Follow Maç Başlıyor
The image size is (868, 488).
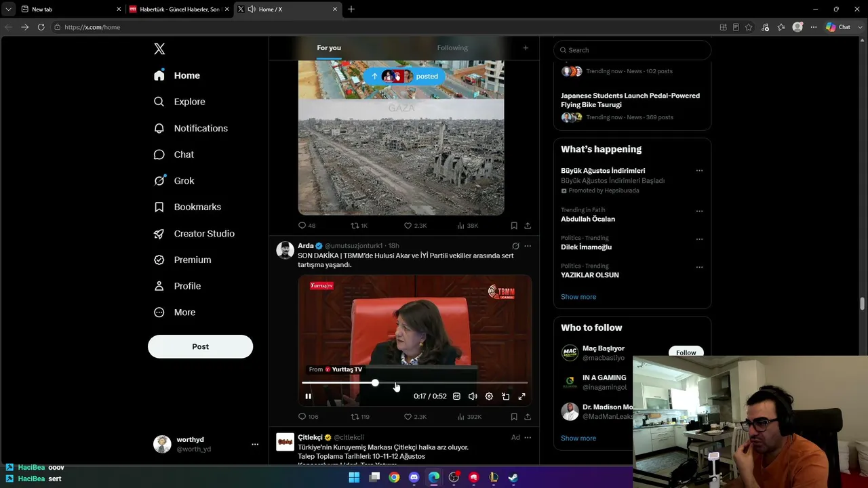pyautogui.click(x=686, y=352)
